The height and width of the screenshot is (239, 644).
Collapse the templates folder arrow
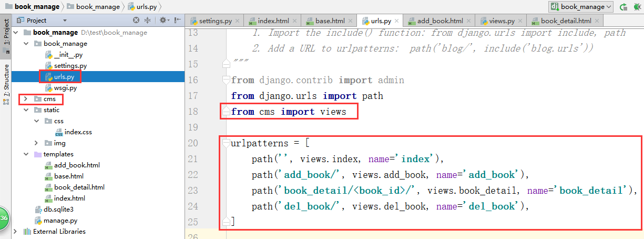click(x=25, y=154)
